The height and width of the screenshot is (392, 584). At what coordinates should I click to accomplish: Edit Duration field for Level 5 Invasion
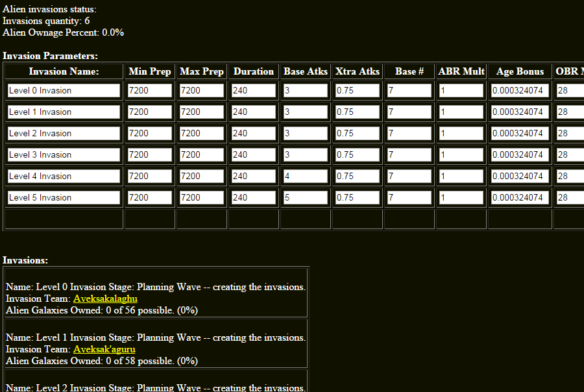coord(253,198)
